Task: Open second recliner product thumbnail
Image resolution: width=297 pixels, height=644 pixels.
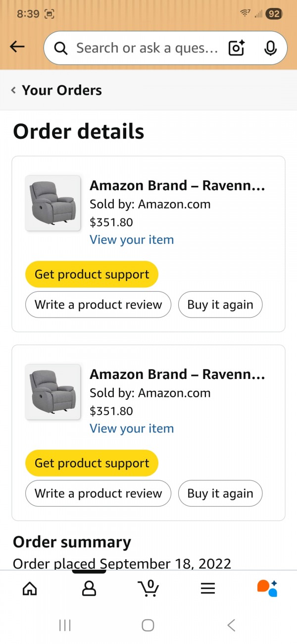Action: pyautogui.click(x=52, y=392)
